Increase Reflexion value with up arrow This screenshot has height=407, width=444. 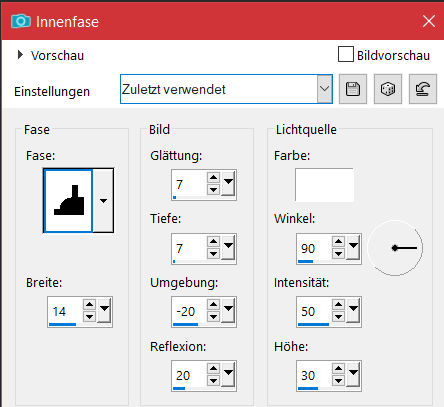coord(213,368)
